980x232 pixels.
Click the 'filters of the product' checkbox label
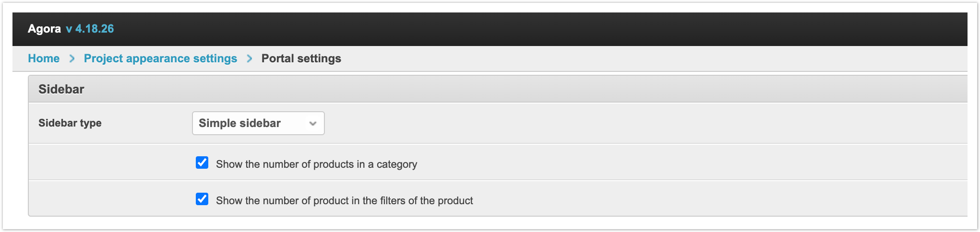pos(344,201)
